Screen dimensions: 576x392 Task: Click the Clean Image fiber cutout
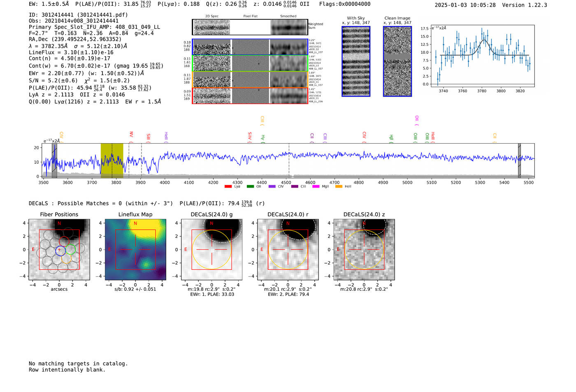(x=397, y=61)
